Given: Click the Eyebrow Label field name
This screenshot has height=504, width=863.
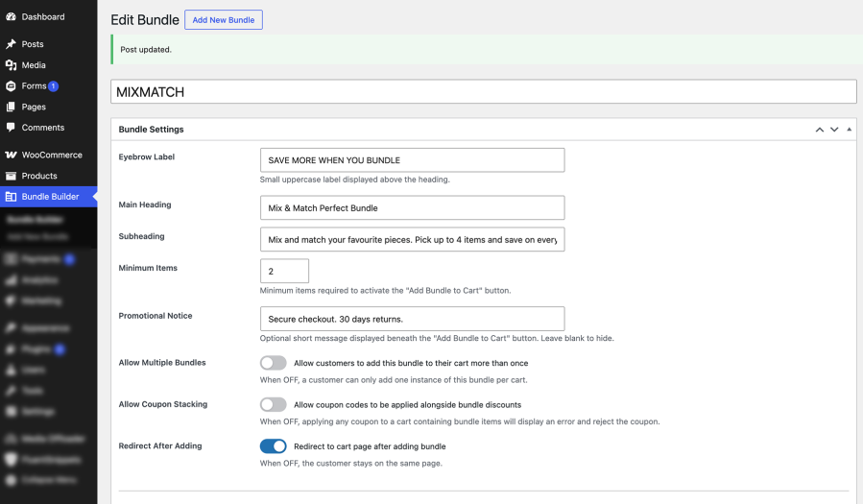Looking at the screenshot, I should pyautogui.click(x=147, y=156).
